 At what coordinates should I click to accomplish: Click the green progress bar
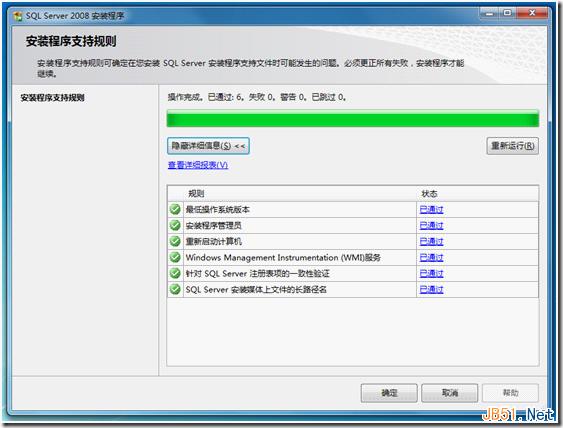point(353,119)
